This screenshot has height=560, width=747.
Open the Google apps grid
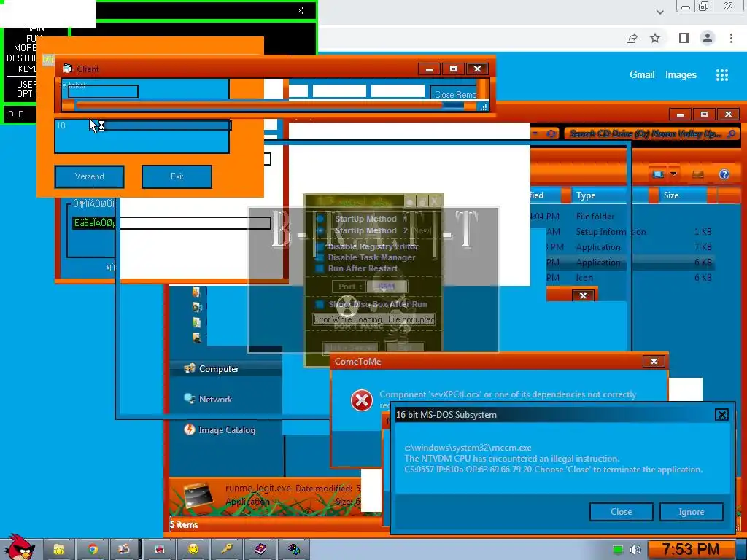tap(722, 75)
